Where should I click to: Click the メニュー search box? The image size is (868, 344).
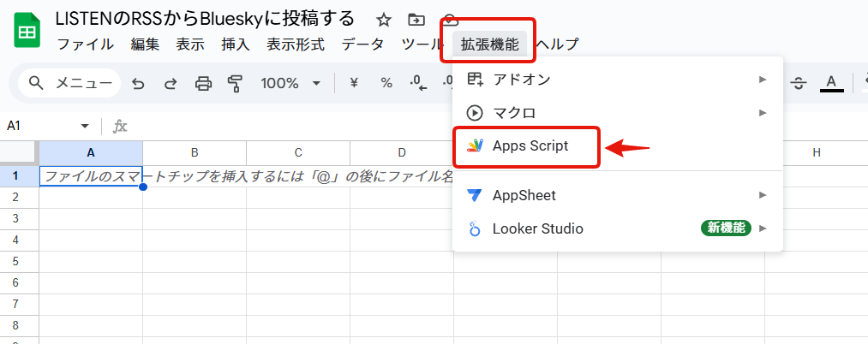69,84
